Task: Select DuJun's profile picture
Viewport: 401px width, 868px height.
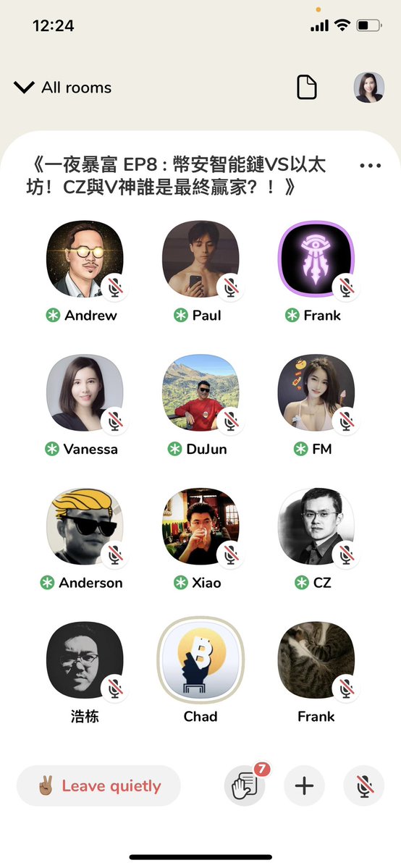Action: [200, 392]
